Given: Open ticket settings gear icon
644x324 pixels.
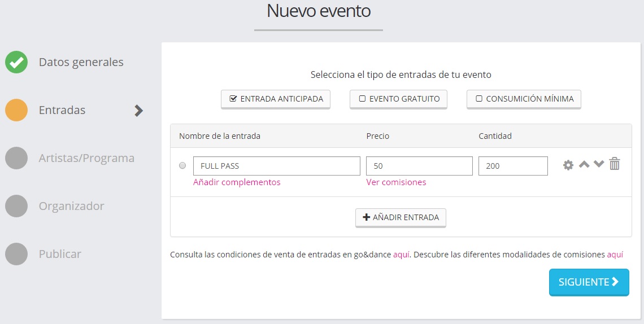Looking at the screenshot, I should pyautogui.click(x=568, y=165).
